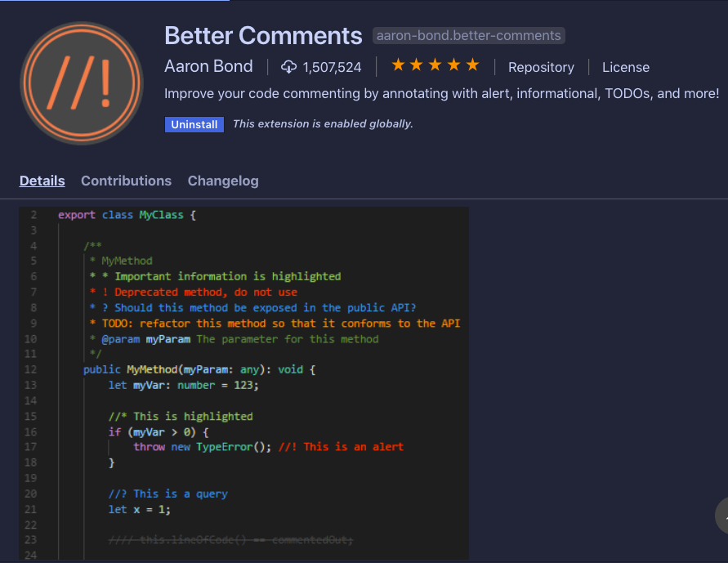Switch to the Contributions tab
This screenshot has height=563, width=728.
pos(126,181)
